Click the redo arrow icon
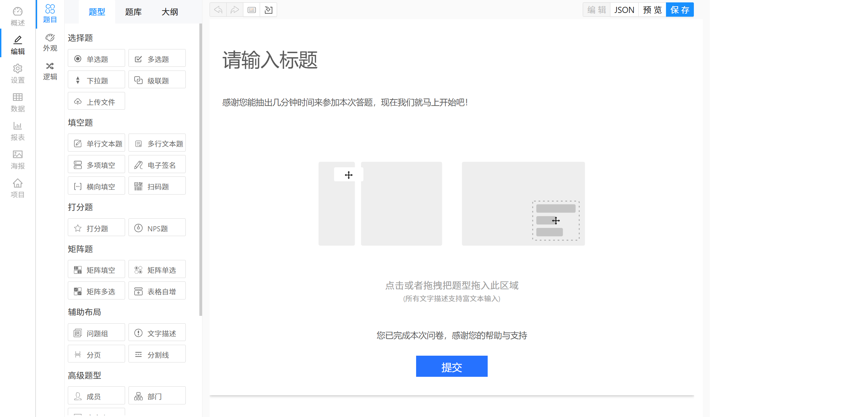The width and height of the screenshot is (868, 417). click(235, 10)
